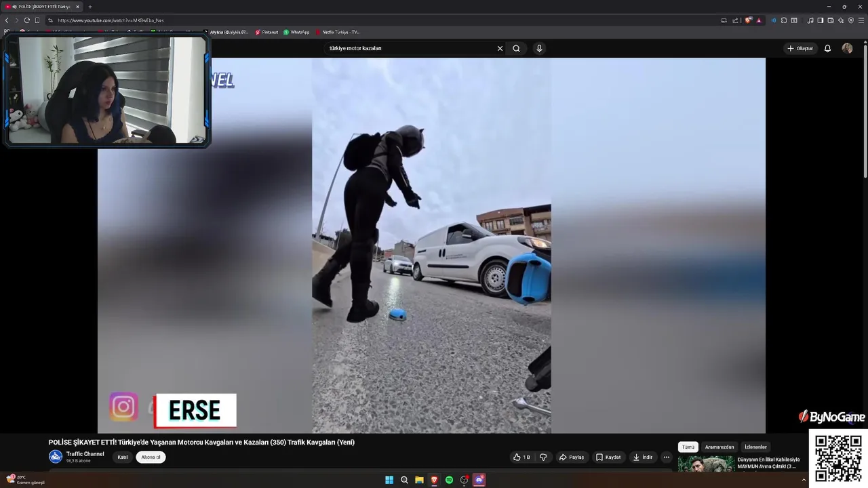Close the POLİSE ŞİKAYET ETTİ tab
Image resolution: width=868 pixels, height=488 pixels.
pos(77,7)
